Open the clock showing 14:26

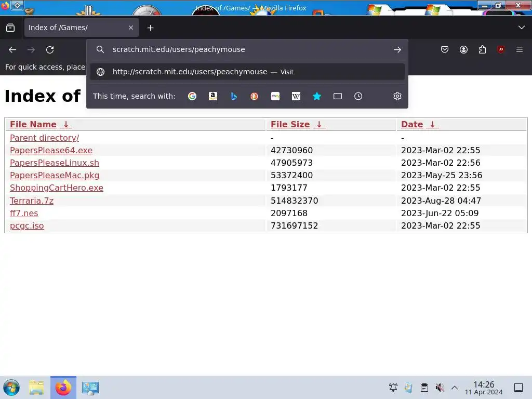pos(484,388)
